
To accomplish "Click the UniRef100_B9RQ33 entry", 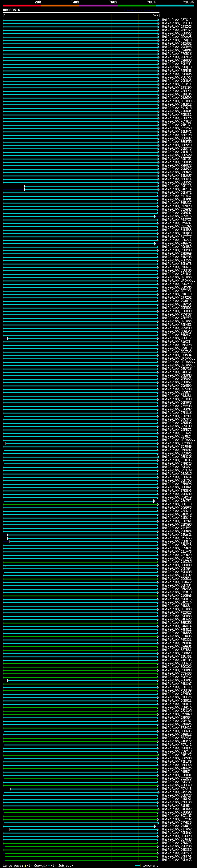I will click(x=177, y=61).
